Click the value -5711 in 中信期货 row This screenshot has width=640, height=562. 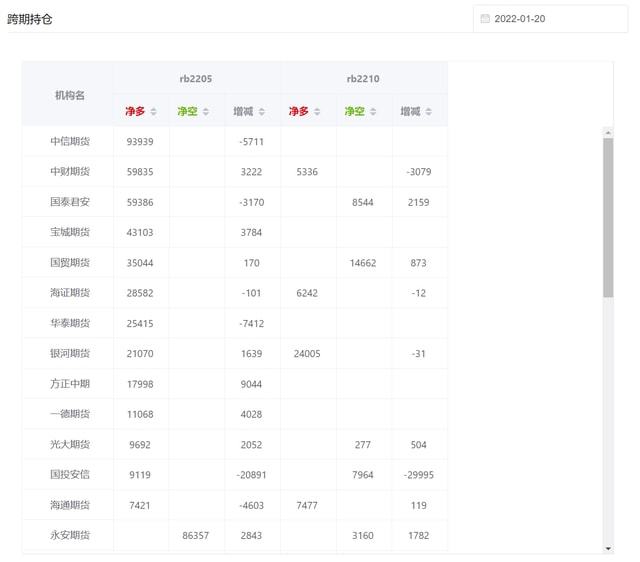251,142
